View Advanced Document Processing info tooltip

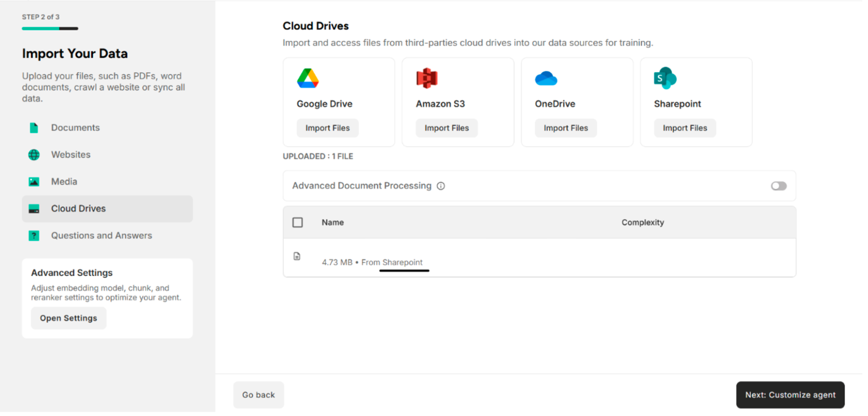(441, 186)
